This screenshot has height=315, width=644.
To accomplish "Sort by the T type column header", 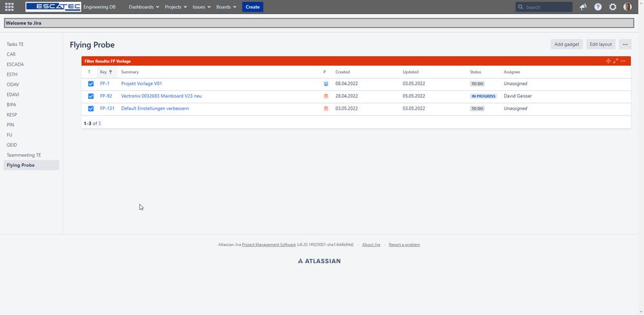I will pyautogui.click(x=89, y=72).
